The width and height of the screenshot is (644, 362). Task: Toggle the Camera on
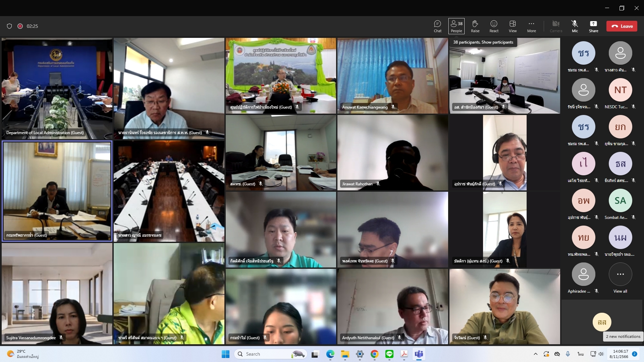click(x=556, y=26)
